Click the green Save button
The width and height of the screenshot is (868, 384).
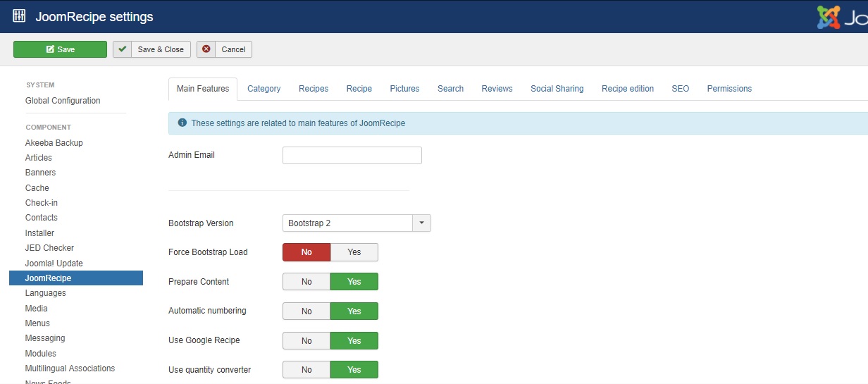click(x=60, y=49)
